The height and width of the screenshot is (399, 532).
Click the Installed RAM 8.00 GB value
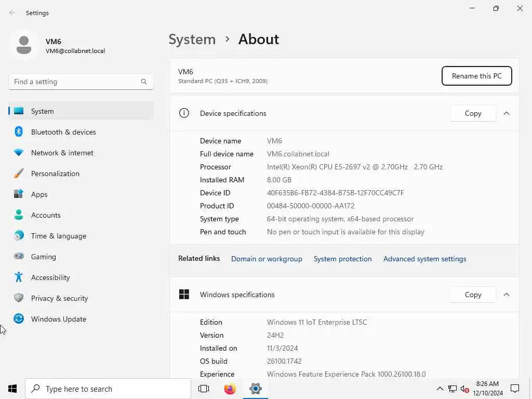pyautogui.click(x=279, y=180)
